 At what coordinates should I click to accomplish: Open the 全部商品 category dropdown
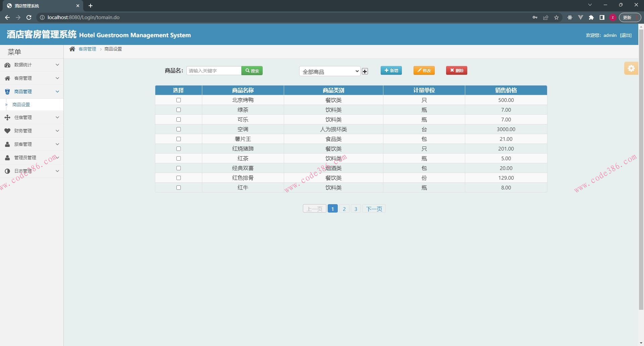tap(330, 71)
